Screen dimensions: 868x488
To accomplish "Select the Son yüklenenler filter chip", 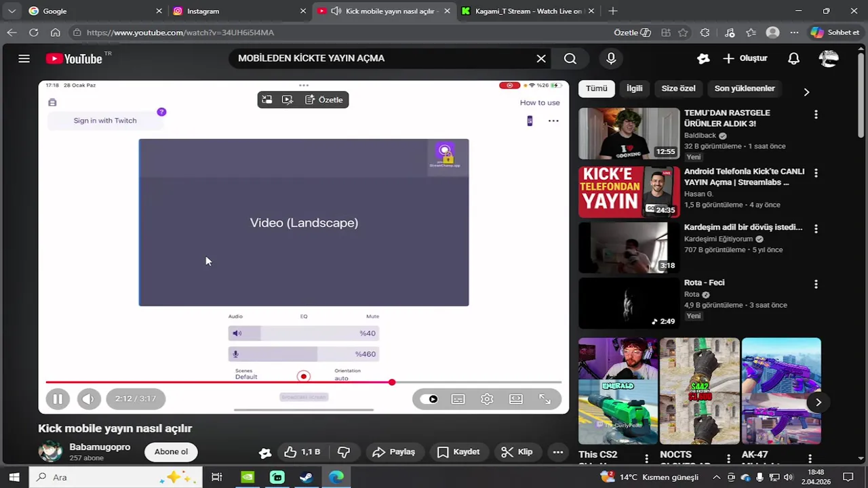I will [745, 88].
